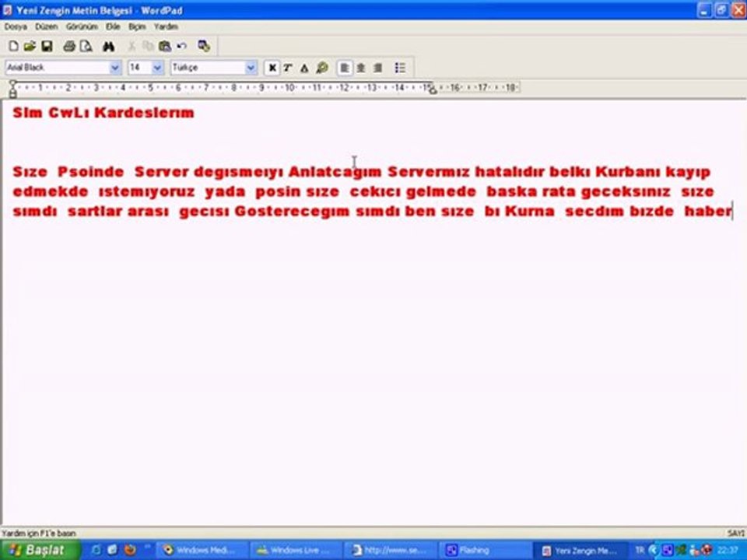Open the Düzen menu
Image resolution: width=747 pixels, height=560 pixels.
[x=46, y=26]
